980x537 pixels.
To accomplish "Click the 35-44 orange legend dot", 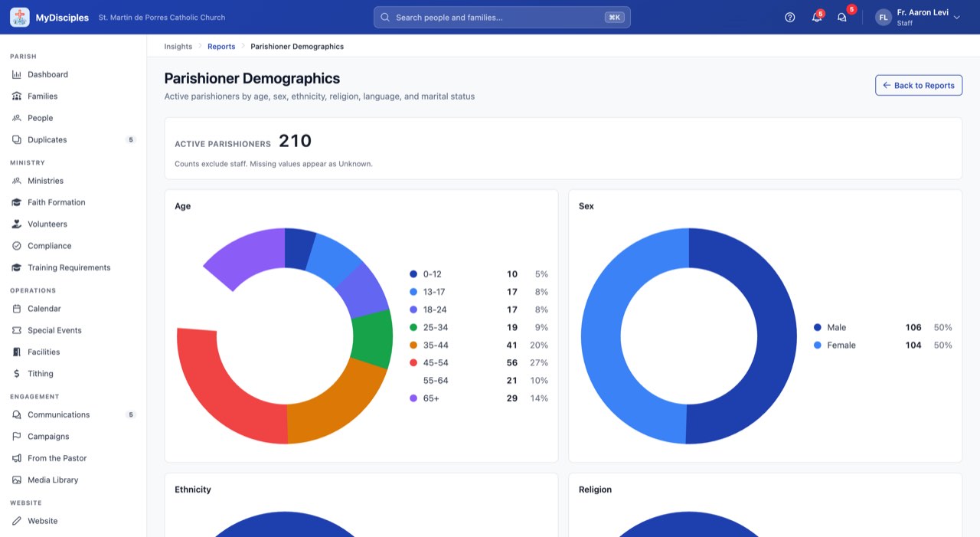I will pos(413,345).
